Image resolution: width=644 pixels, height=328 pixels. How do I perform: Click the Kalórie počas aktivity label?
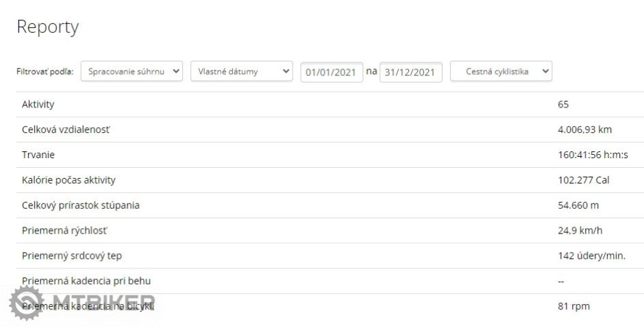[69, 180]
